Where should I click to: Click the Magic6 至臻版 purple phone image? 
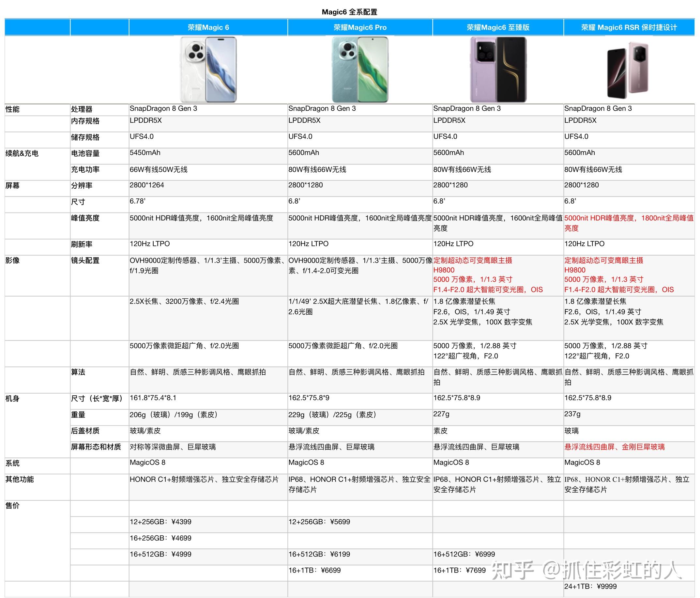point(498,69)
